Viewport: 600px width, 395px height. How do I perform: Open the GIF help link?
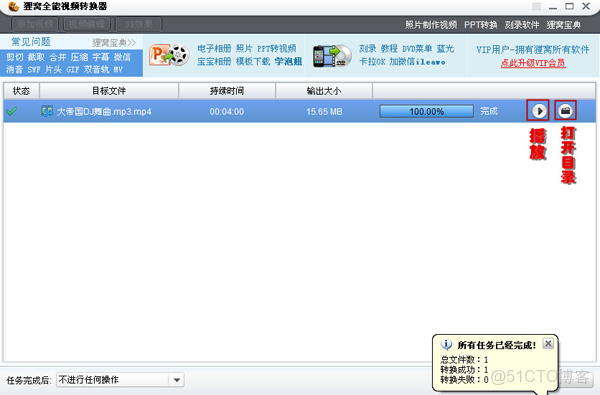click(x=72, y=70)
